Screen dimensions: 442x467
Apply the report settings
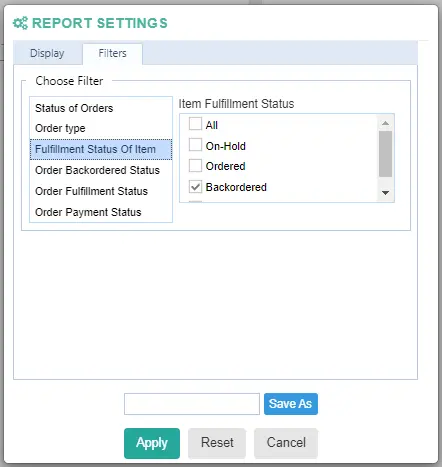(x=152, y=443)
